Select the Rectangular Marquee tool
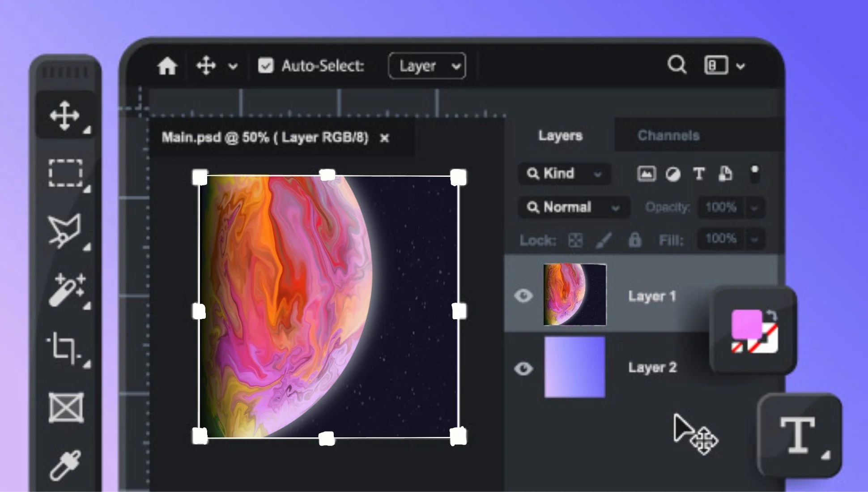 point(65,173)
